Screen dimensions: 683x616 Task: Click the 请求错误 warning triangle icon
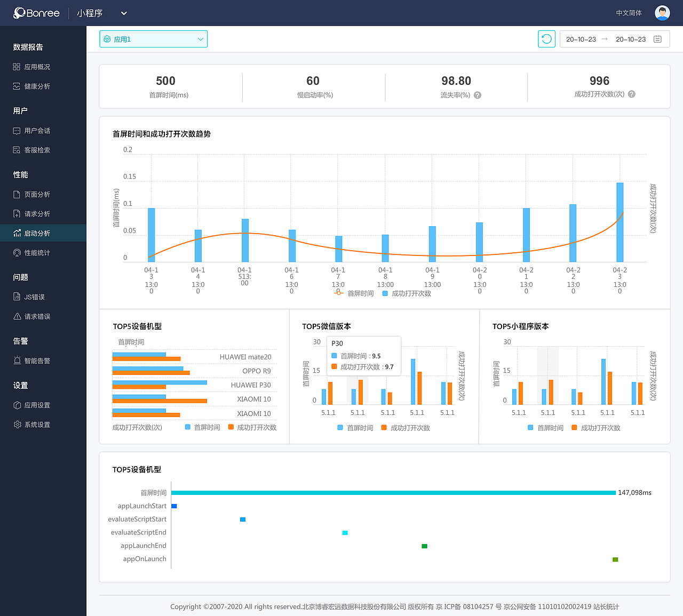(x=17, y=316)
